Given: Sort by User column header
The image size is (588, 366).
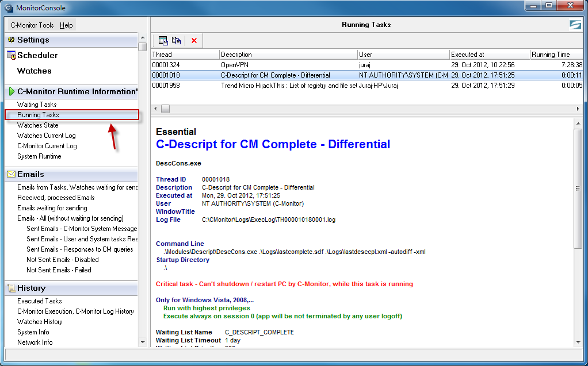Looking at the screenshot, I should pos(404,55).
